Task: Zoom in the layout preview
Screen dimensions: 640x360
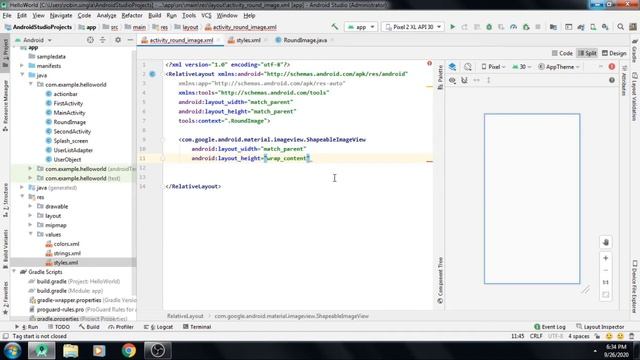Action: [606, 258]
